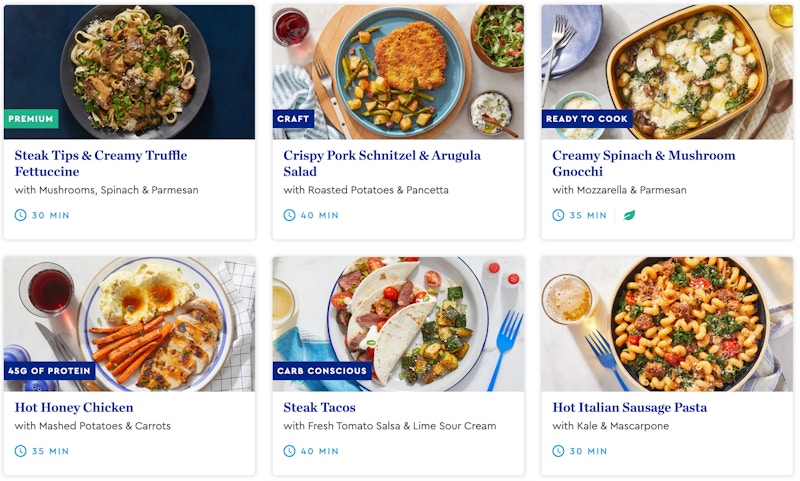Open the Hot Italian Sausage Pasta title
This screenshot has height=481, width=800.
629,407
